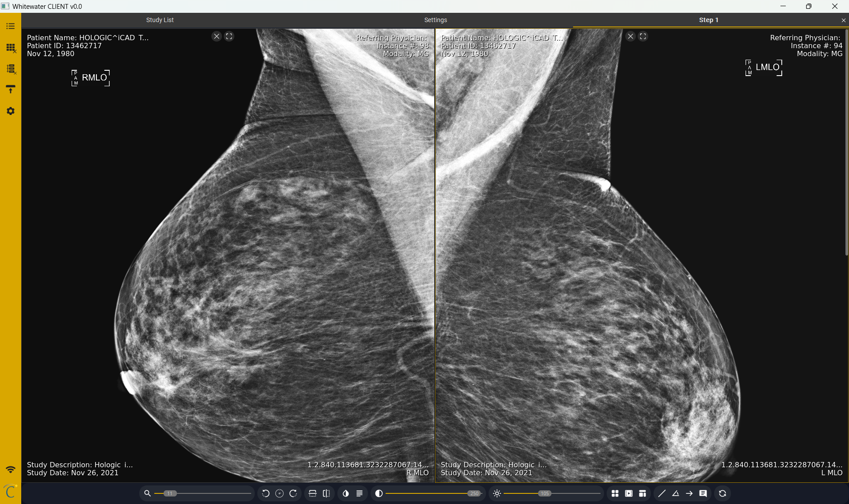Viewport: 849px width, 504px height.
Task: Maximize the LMLO viewport to fullscreen
Action: coord(643,36)
